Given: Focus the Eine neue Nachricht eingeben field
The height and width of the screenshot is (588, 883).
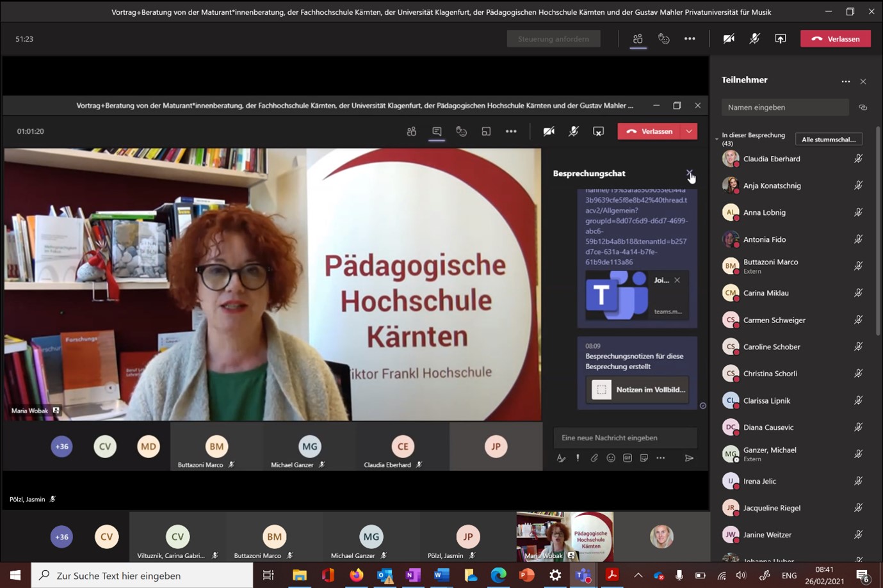Looking at the screenshot, I should (626, 438).
